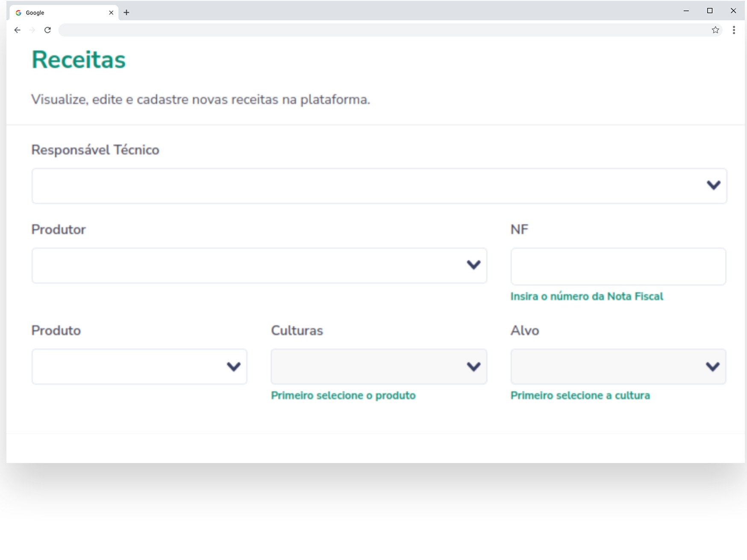Click the NF input field
747x560 pixels.
tap(618, 267)
